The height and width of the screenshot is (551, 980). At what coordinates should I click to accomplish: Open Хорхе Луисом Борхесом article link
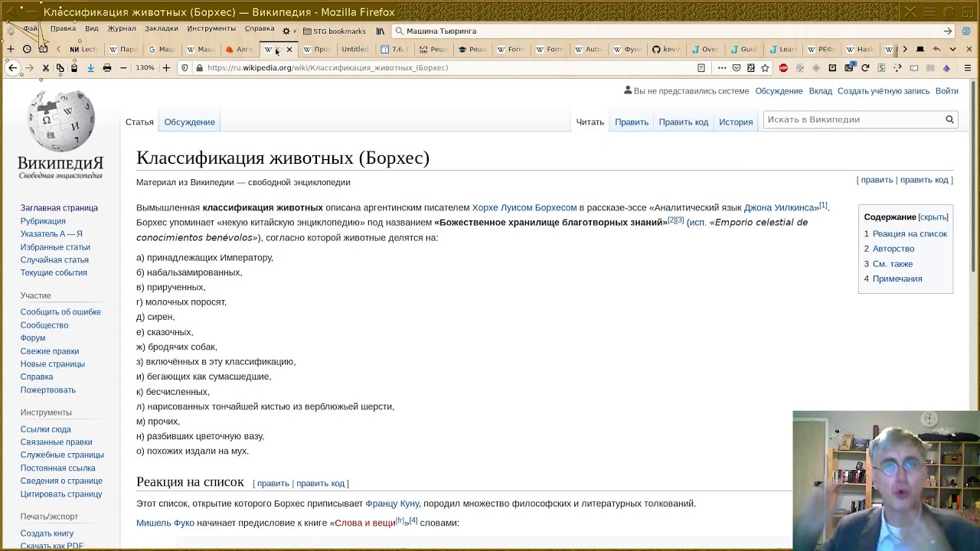click(x=524, y=207)
